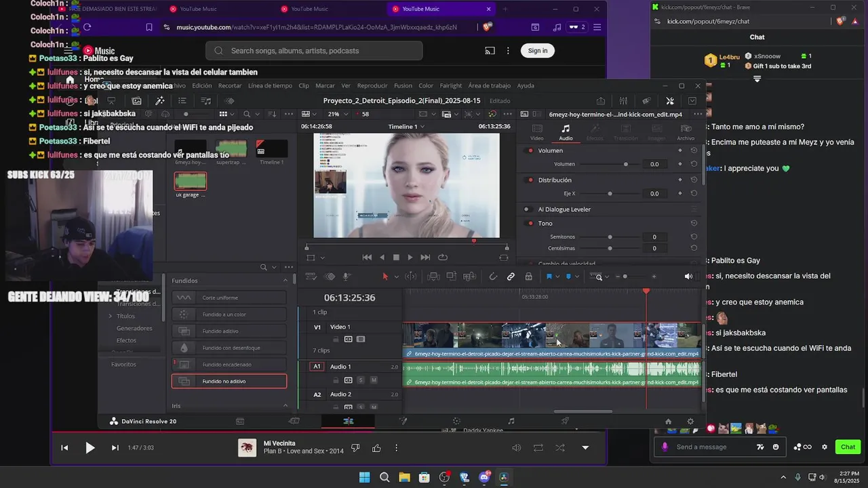This screenshot has height=488, width=868.
Task: Select the Fundido encadenado transition
Action: pyautogui.click(x=229, y=364)
